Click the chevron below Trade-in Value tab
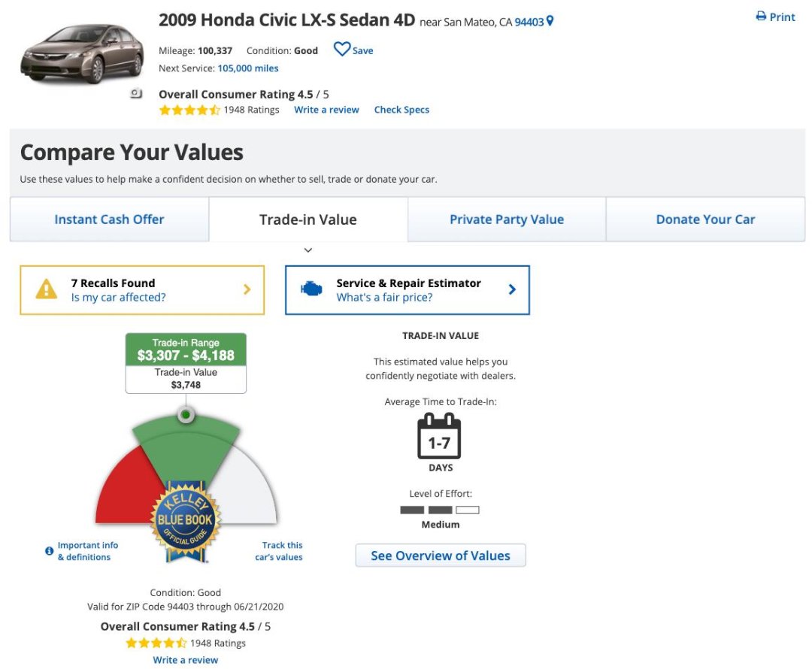Viewport: 812px width, 669px height. [x=308, y=250]
